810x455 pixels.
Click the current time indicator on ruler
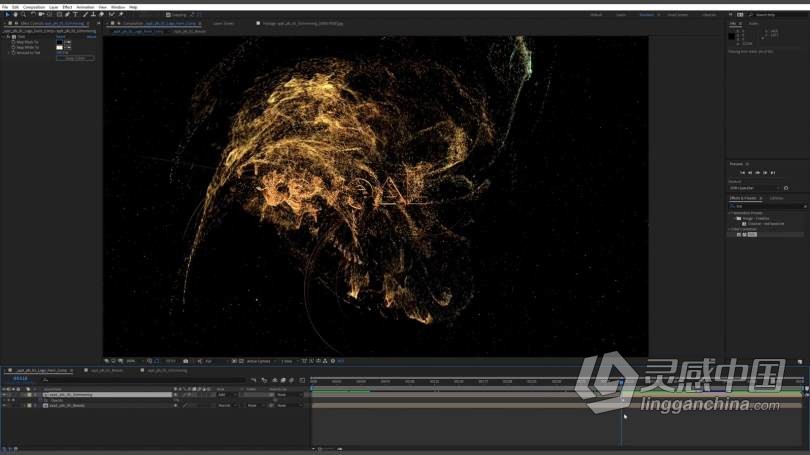(621, 382)
